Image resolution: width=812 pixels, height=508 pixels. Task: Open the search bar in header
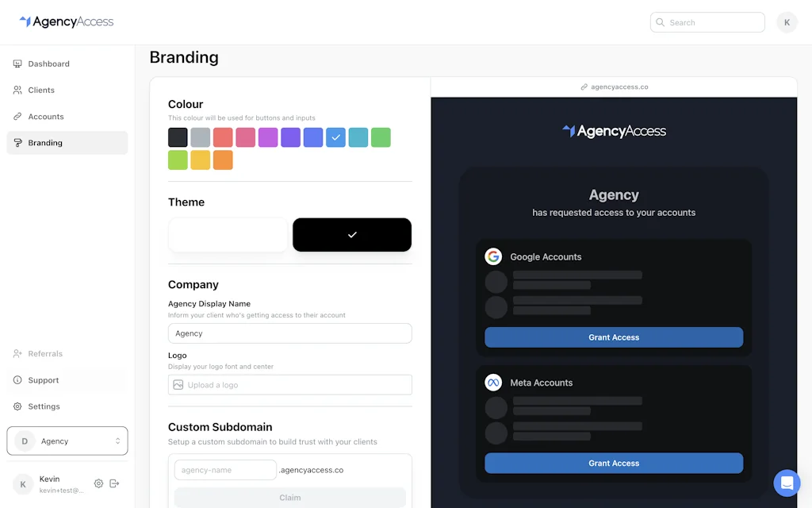point(707,21)
